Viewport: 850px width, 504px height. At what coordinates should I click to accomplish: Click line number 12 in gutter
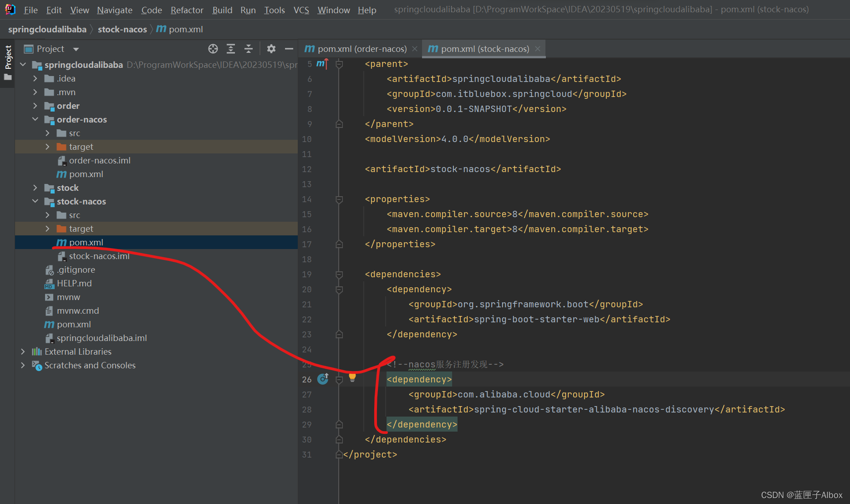click(307, 169)
